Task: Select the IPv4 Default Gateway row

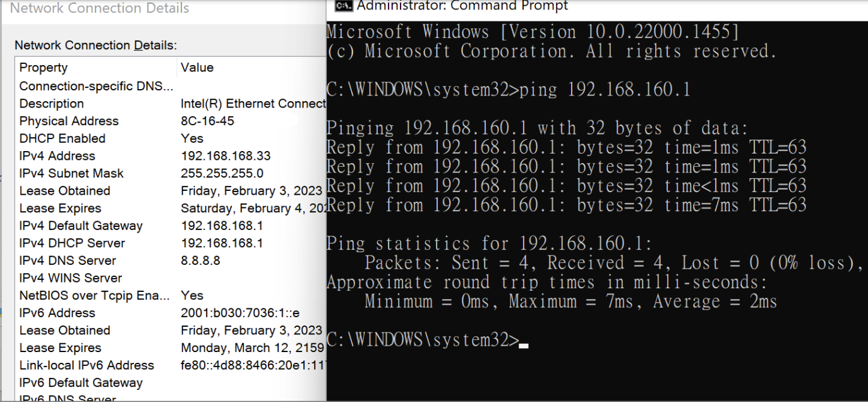Action: point(81,226)
